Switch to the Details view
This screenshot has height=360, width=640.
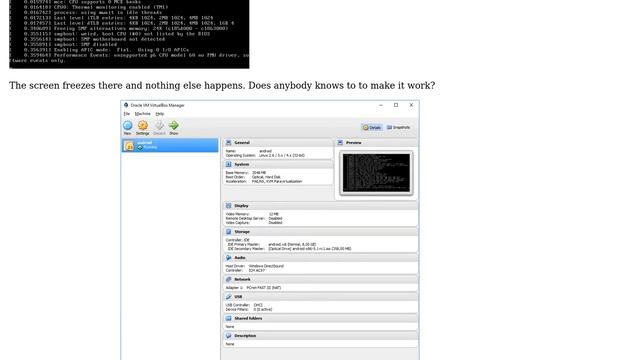372,127
